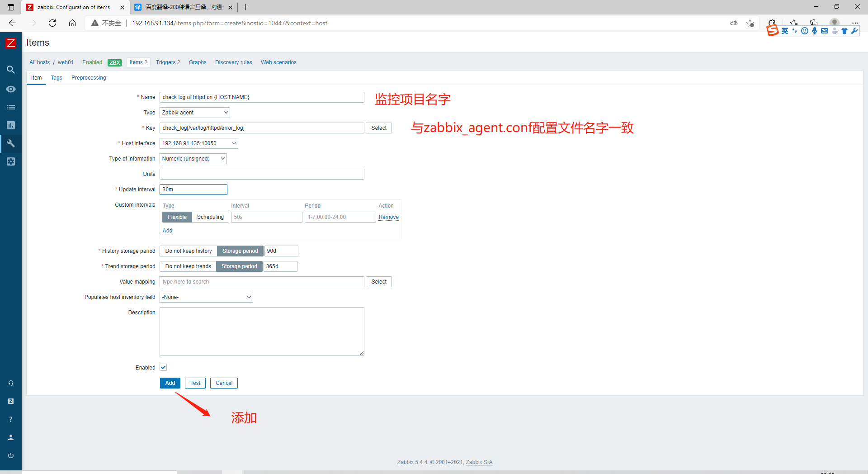This screenshot has width=868, height=474.
Task: Choose Do not keep trends
Action: tap(188, 266)
